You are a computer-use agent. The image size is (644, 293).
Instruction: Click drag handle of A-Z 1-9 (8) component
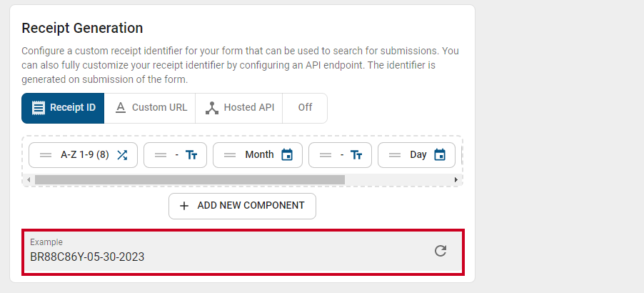[46, 155]
